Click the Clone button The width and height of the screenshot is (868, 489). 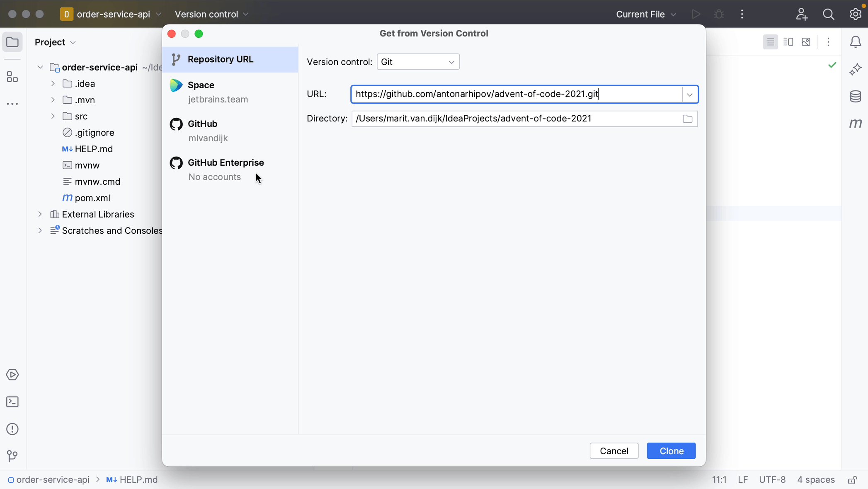671,451
